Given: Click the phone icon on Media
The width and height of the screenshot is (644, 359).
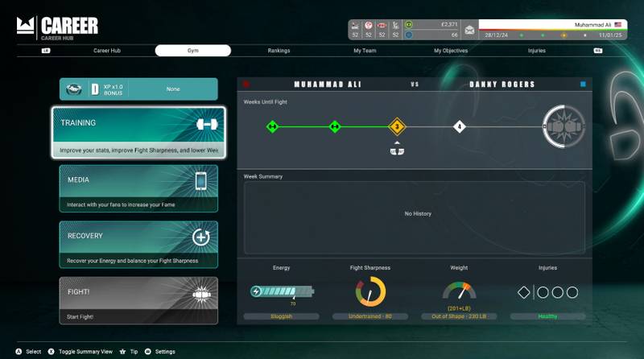Looking at the screenshot, I should [200, 181].
